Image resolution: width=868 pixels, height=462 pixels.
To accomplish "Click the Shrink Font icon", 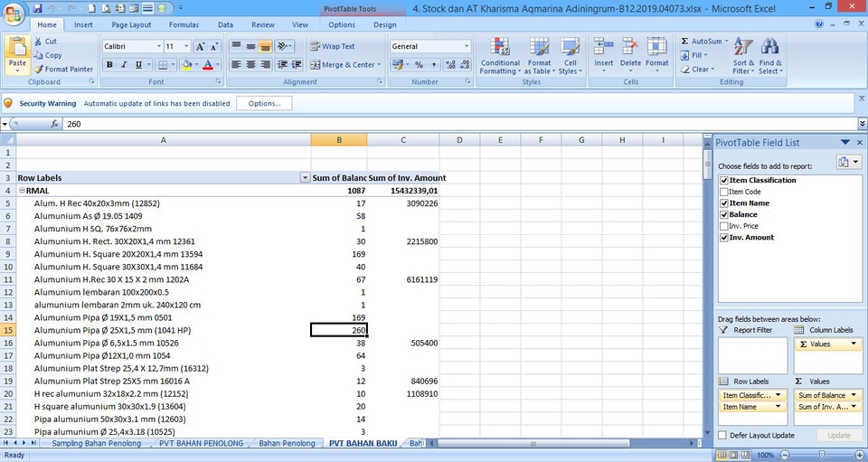I will pos(213,46).
